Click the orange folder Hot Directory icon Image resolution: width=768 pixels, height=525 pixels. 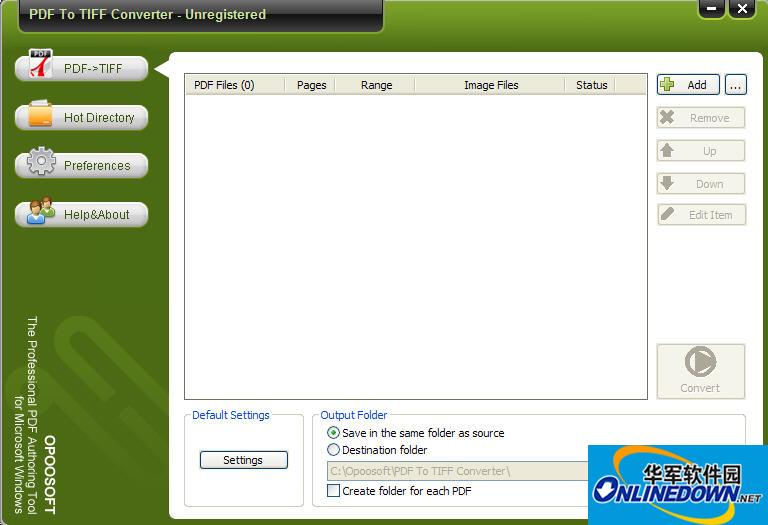[x=40, y=114]
